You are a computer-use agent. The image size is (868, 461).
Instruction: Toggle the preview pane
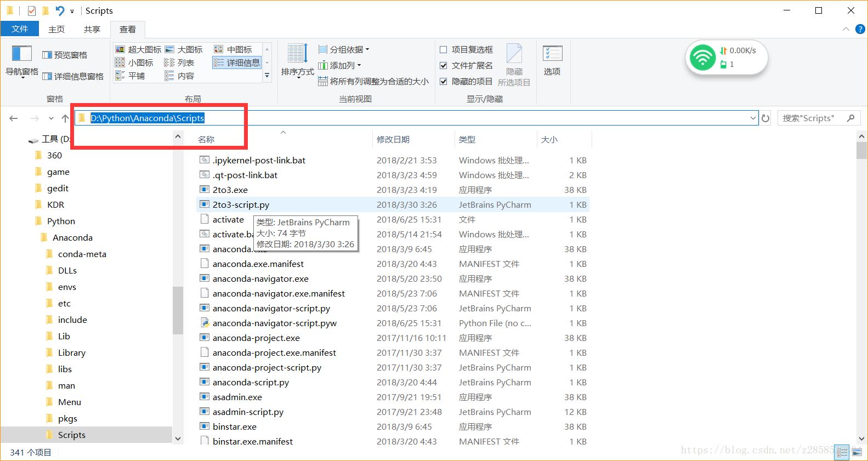tap(65, 55)
